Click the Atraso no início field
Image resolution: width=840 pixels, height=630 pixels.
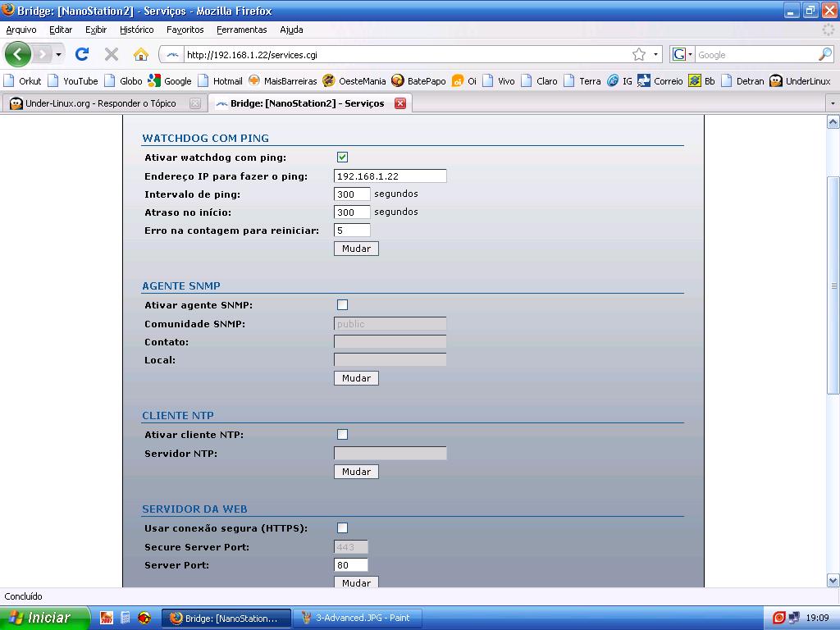(352, 212)
